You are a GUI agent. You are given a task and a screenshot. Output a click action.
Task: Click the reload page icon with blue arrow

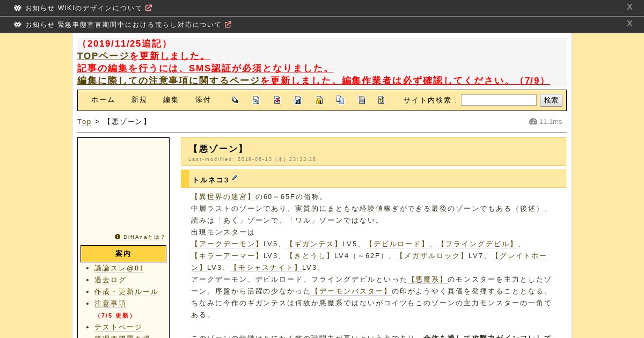pyautogui.click(x=256, y=100)
